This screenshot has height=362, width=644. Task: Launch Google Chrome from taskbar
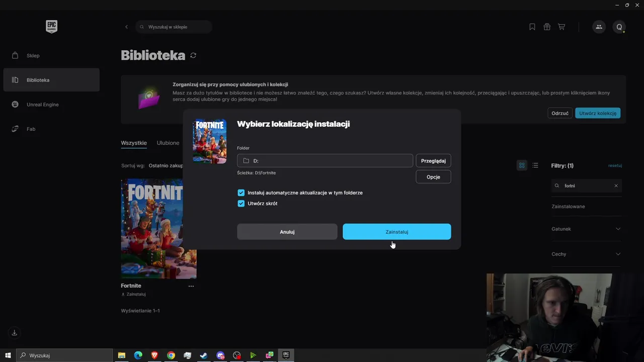[171, 355]
